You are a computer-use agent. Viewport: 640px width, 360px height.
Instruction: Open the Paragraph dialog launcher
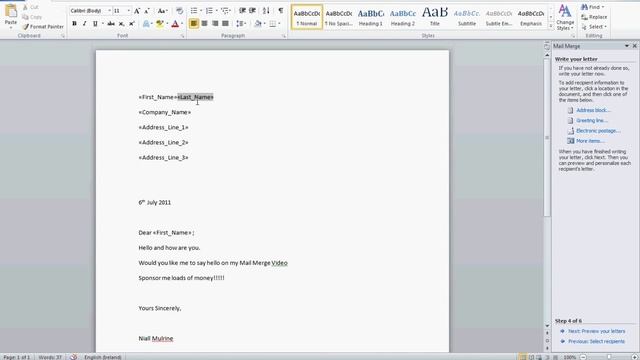tap(284, 36)
